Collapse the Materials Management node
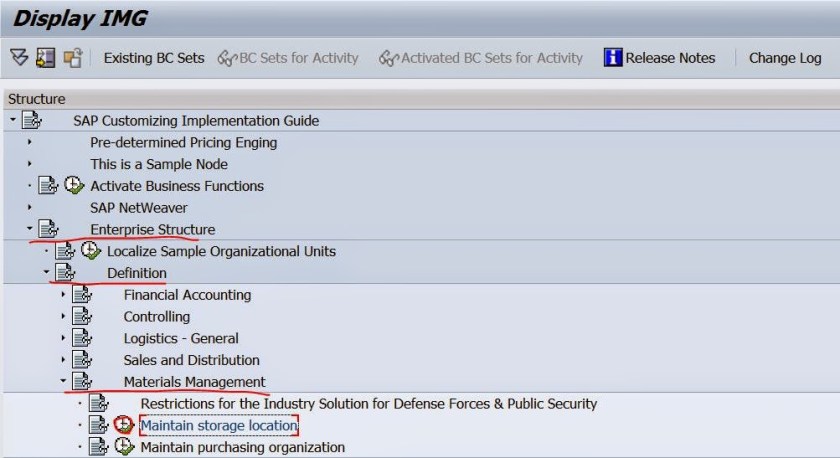This screenshot has width=840, height=458. [x=63, y=381]
